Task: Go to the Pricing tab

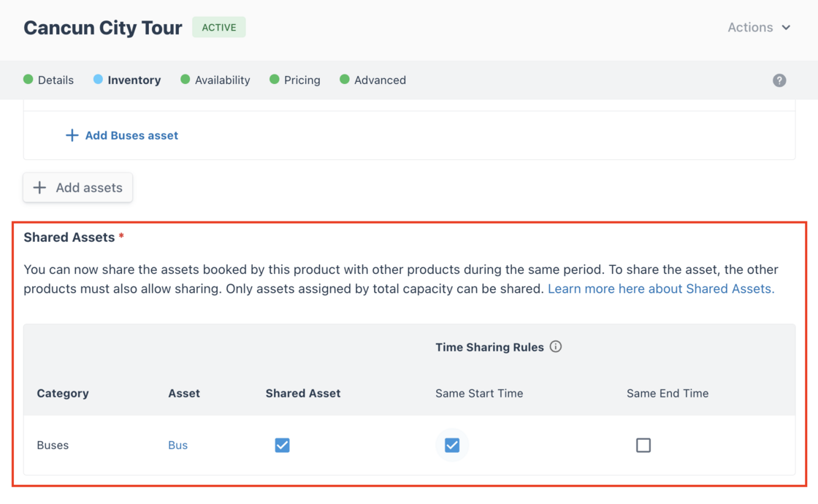Action: (295, 80)
